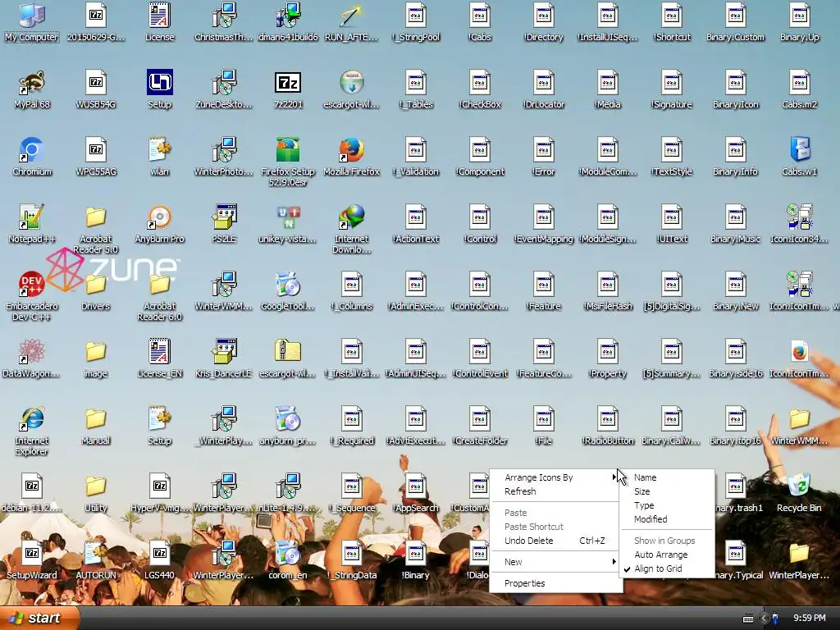The width and height of the screenshot is (840, 630).
Task: Click the taskbar clock showing 9:59 PM
Action: click(809, 619)
